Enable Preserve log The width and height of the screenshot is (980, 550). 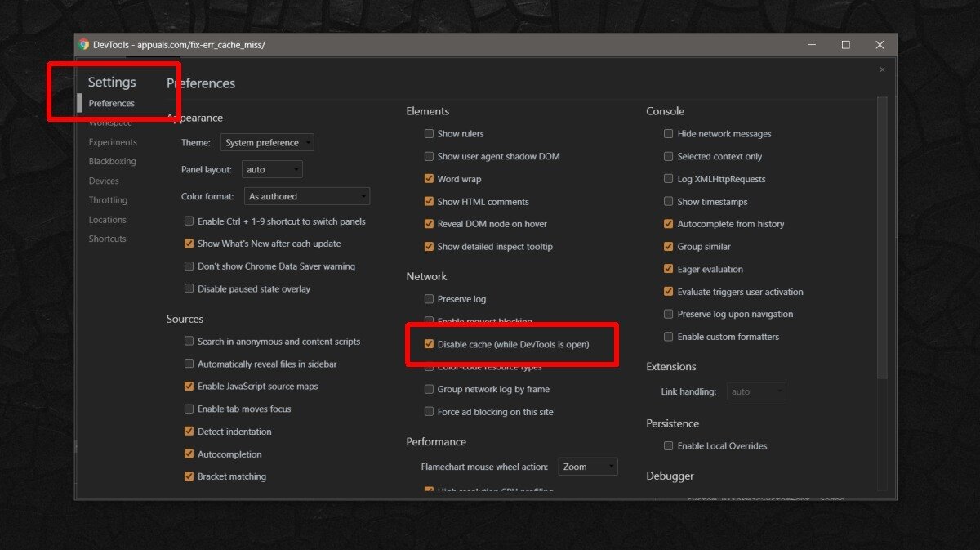coord(429,298)
